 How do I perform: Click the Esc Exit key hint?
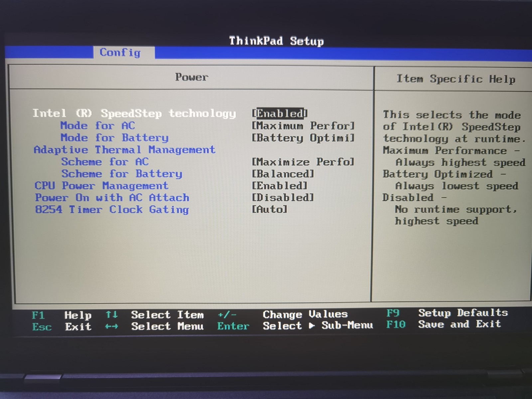click(62, 327)
